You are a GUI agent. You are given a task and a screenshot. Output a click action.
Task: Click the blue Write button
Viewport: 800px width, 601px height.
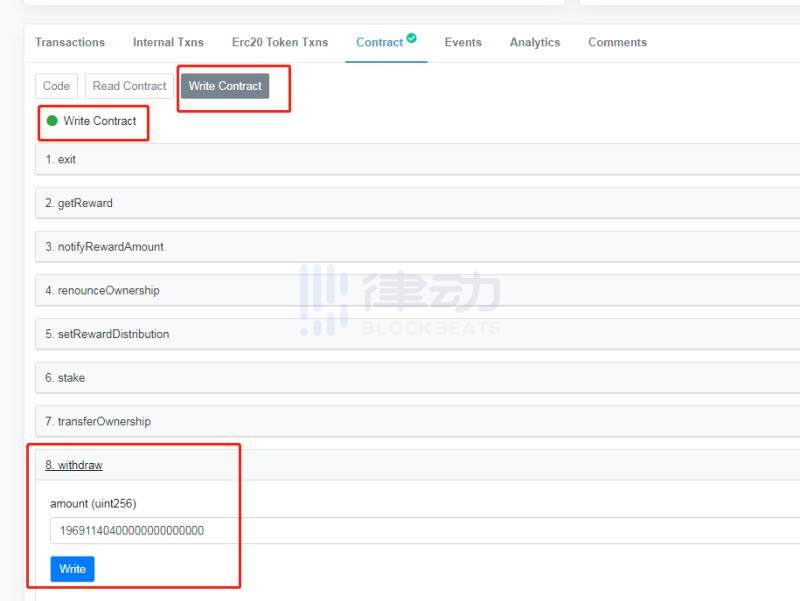[x=72, y=569]
